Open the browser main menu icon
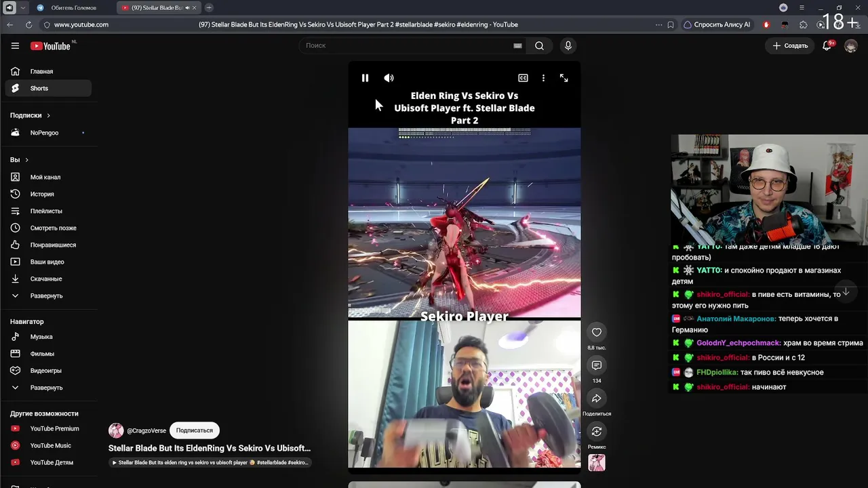This screenshot has width=868, height=488. click(802, 7)
